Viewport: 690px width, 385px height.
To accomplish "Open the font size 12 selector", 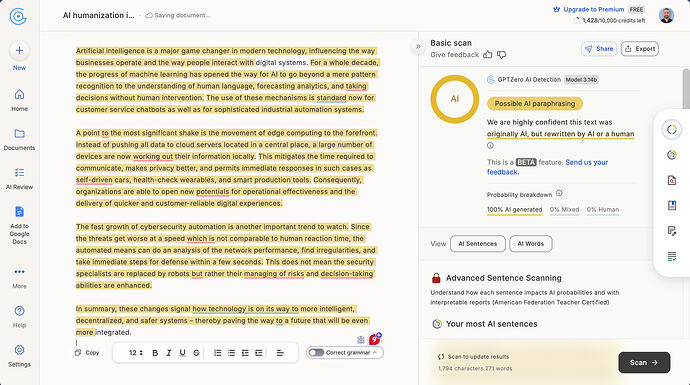I will pyautogui.click(x=136, y=353).
